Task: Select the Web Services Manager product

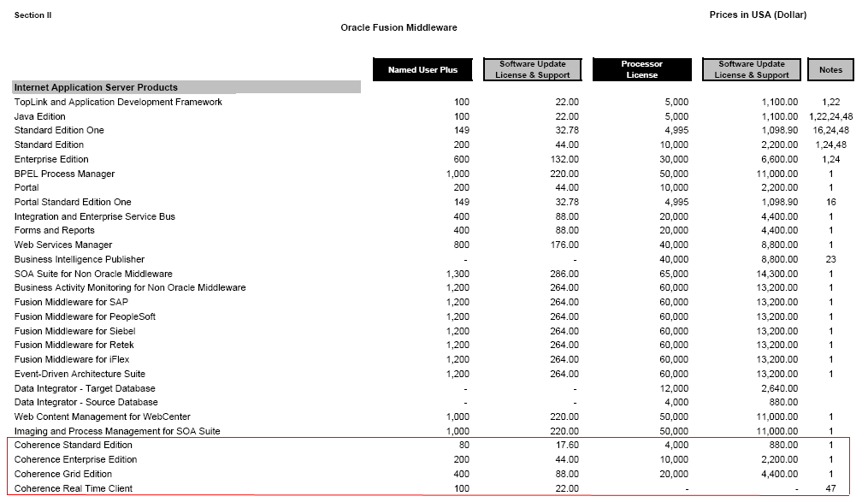Action: click(x=63, y=245)
